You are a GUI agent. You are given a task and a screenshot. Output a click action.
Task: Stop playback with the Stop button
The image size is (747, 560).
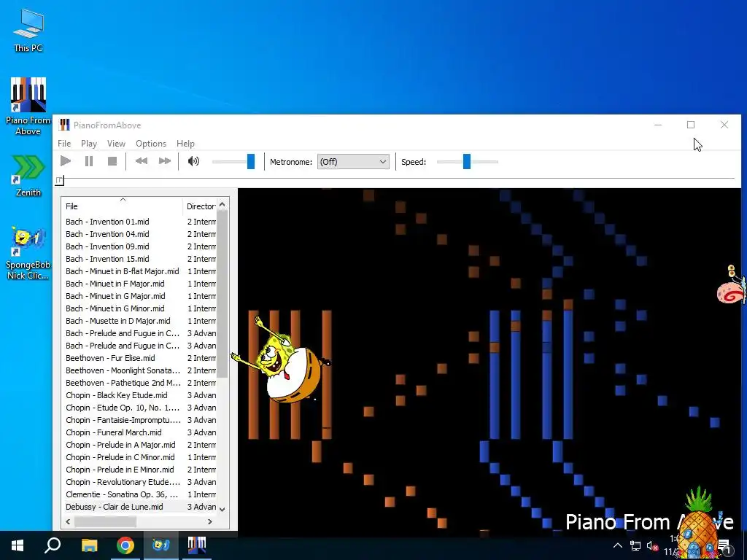click(112, 161)
